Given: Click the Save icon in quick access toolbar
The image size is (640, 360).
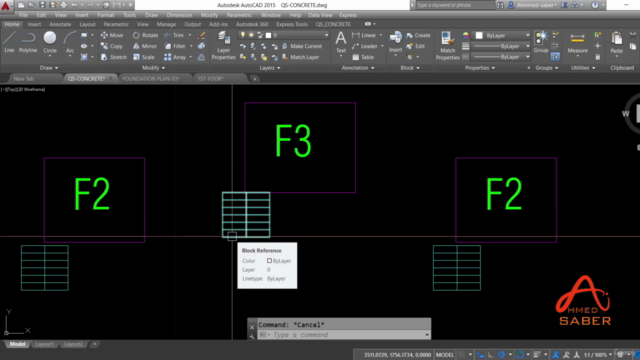Looking at the screenshot, I should (x=42, y=5).
